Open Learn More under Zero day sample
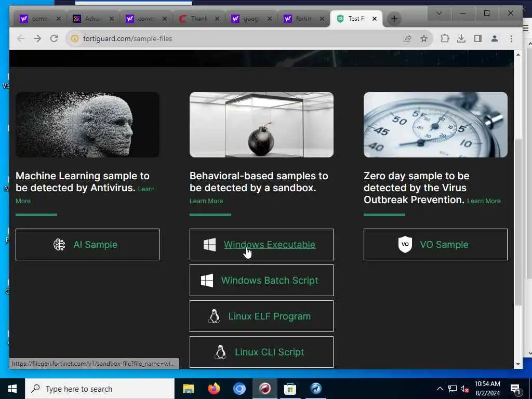Screen dimensions: 532x399 [x=484, y=201]
